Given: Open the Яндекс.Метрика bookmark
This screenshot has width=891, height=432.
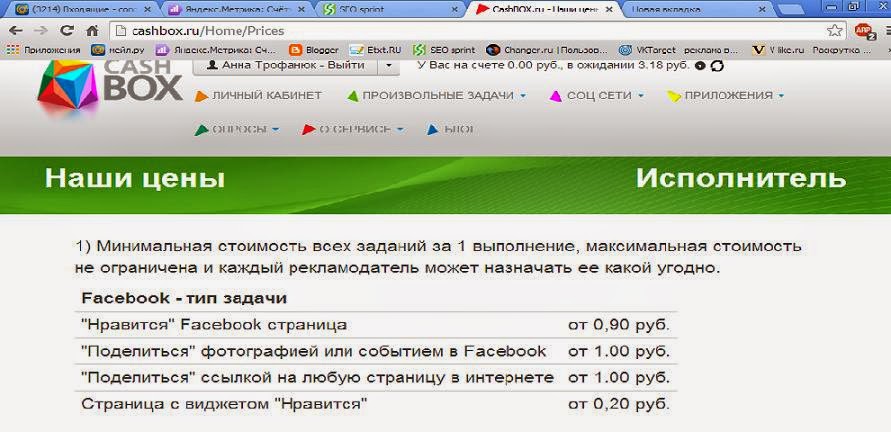Looking at the screenshot, I should [x=216, y=50].
